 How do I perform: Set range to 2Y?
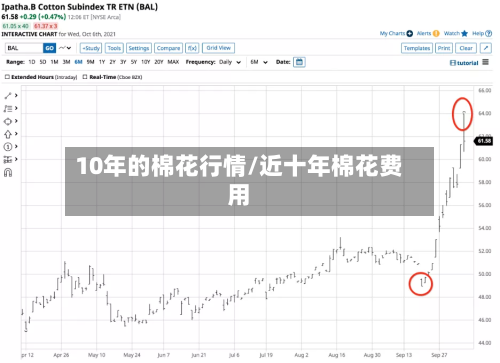coord(113,62)
